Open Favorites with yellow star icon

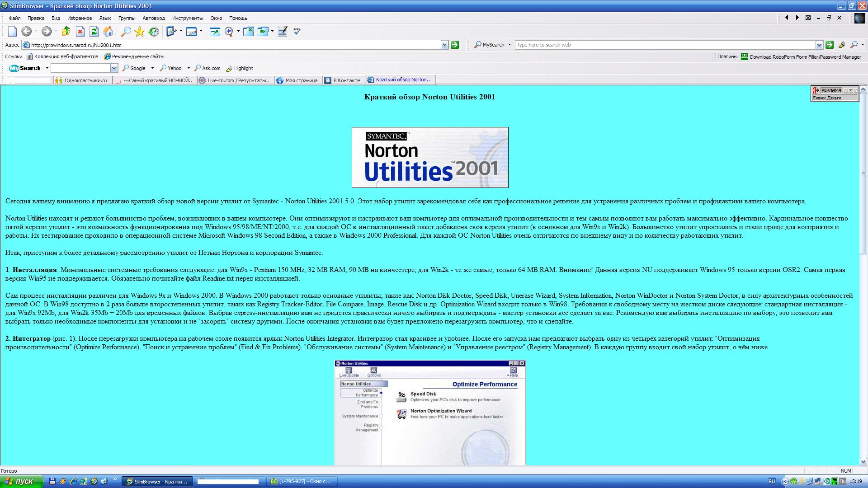[140, 31]
